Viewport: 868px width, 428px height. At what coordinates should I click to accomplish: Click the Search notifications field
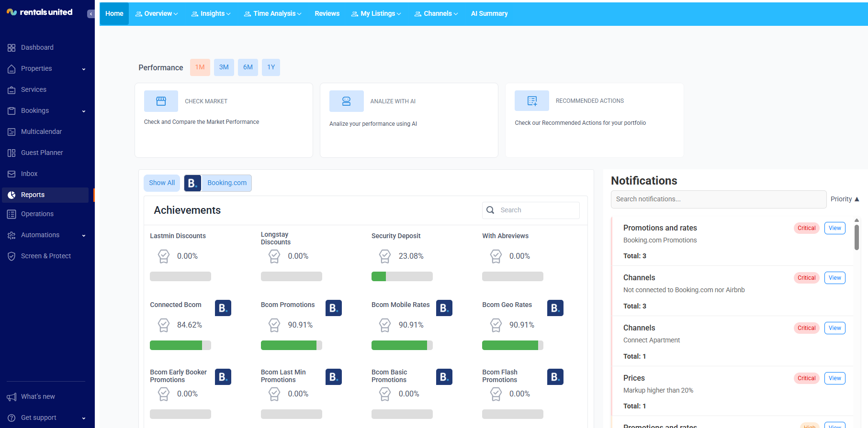point(719,199)
